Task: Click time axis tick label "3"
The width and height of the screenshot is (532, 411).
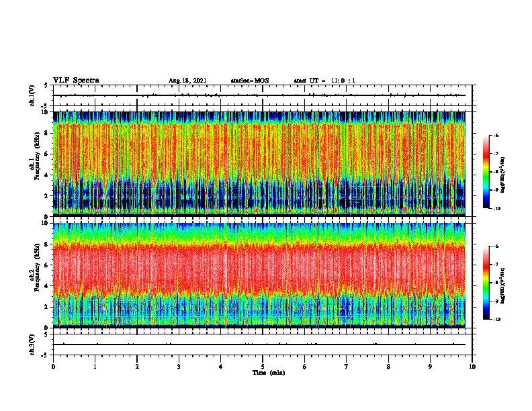Action: click(x=179, y=367)
